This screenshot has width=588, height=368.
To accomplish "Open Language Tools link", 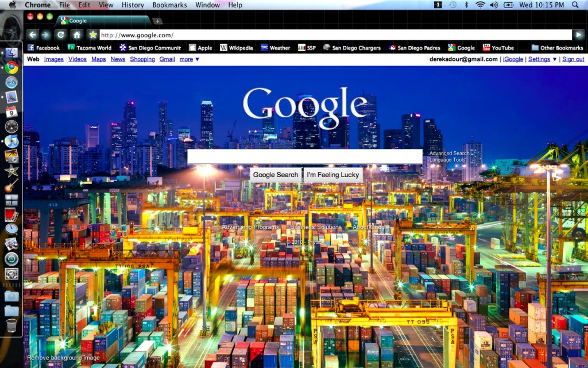I will (x=447, y=160).
